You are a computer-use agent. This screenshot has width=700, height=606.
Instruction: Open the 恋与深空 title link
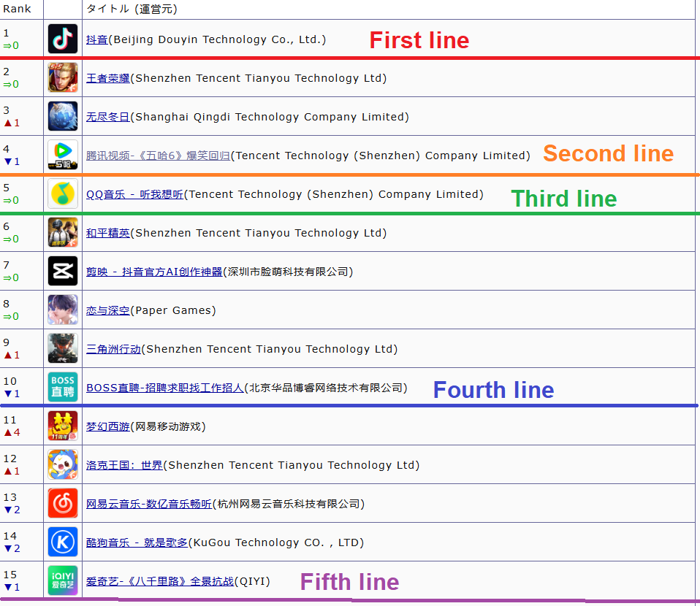[108, 310]
